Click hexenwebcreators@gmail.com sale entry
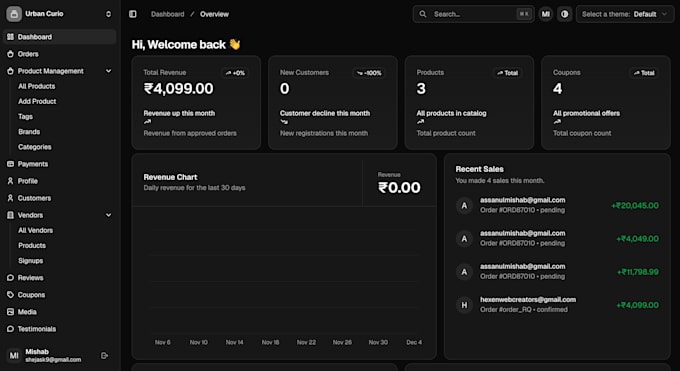This screenshot has height=371, width=680. click(557, 305)
